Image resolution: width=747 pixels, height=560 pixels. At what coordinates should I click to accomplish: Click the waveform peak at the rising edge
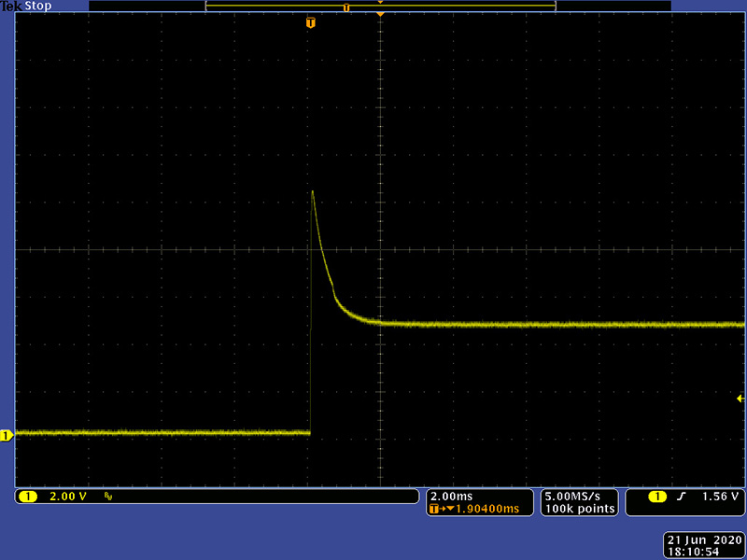(312, 191)
